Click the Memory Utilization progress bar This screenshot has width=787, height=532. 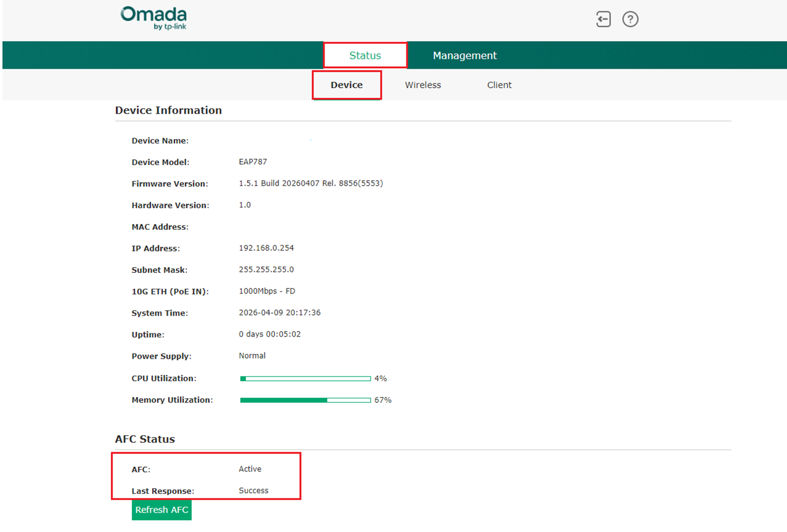pyautogui.click(x=306, y=400)
